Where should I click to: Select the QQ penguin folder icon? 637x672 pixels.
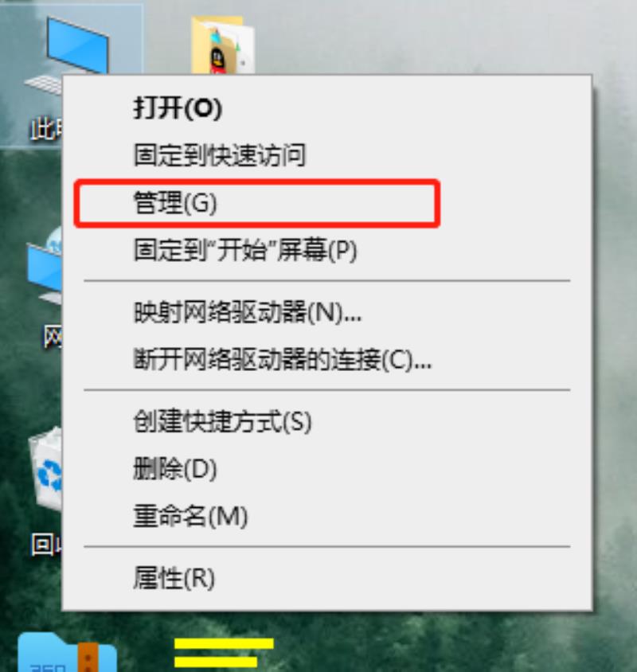tap(222, 45)
